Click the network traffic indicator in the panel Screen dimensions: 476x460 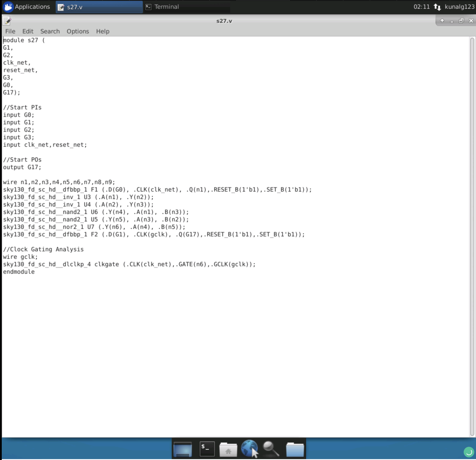click(x=438, y=7)
